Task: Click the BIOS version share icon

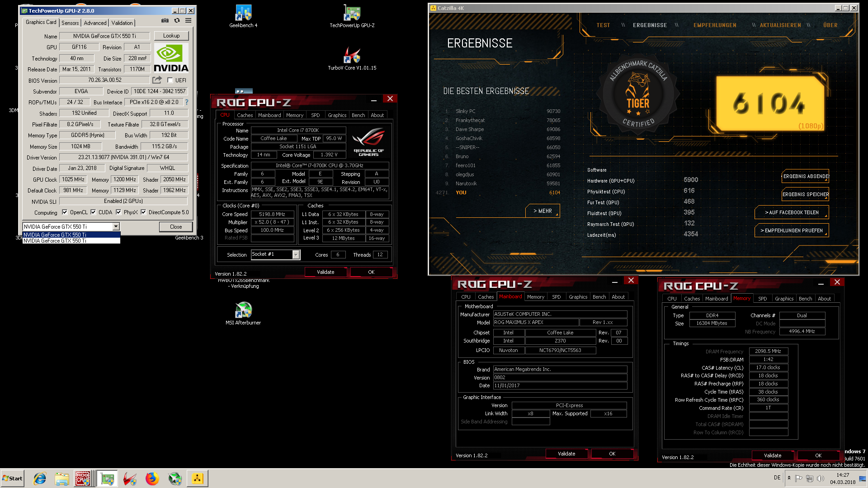Action: (157, 80)
